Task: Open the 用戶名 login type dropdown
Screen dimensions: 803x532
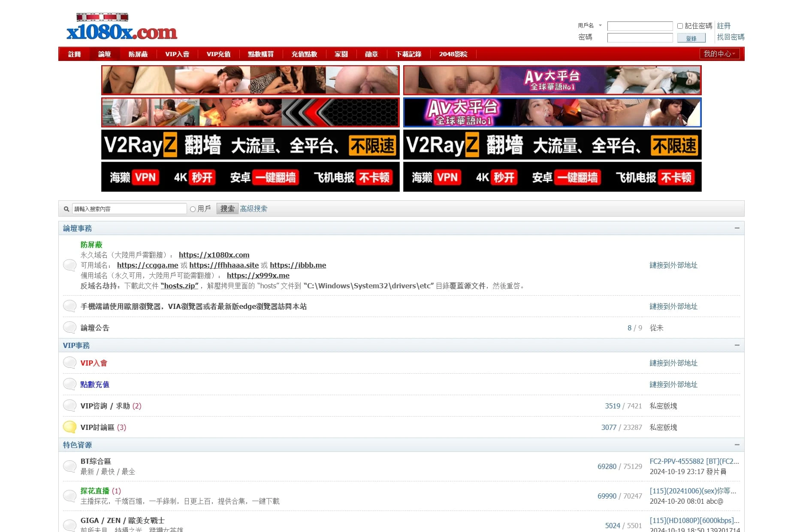Action: [590, 26]
